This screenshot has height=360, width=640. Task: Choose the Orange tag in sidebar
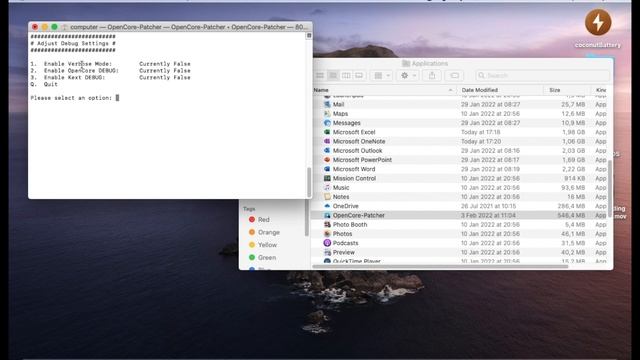coord(264,232)
